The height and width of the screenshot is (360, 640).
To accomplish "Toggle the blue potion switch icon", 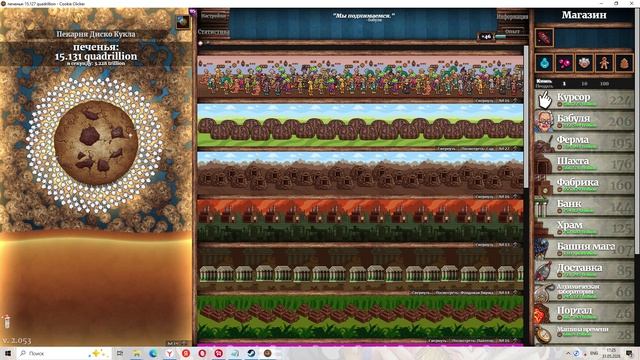I will click(x=544, y=63).
